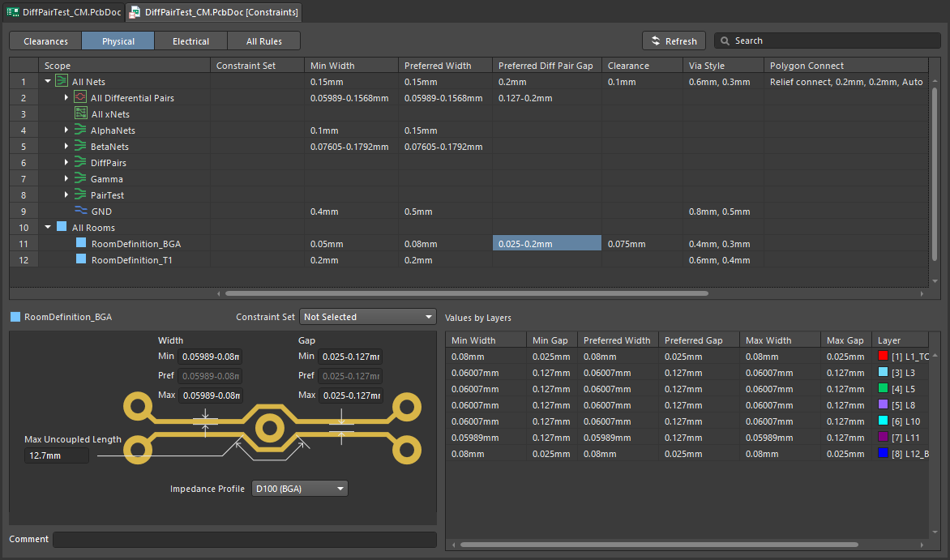Screen dimensions: 950x560
Task: Select the GND row '0.8mm, 0.5mm' via cell
Action: pyautogui.click(x=723, y=211)
